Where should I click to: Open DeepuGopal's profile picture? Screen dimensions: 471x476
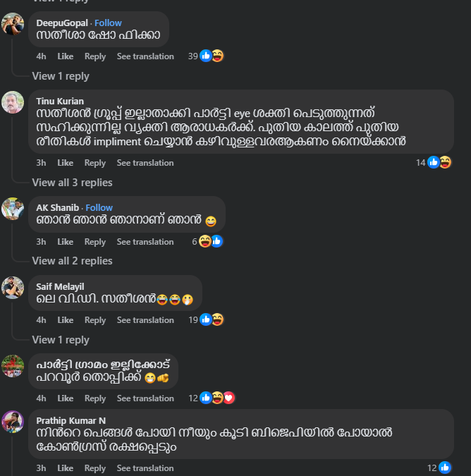pos(13,24)
